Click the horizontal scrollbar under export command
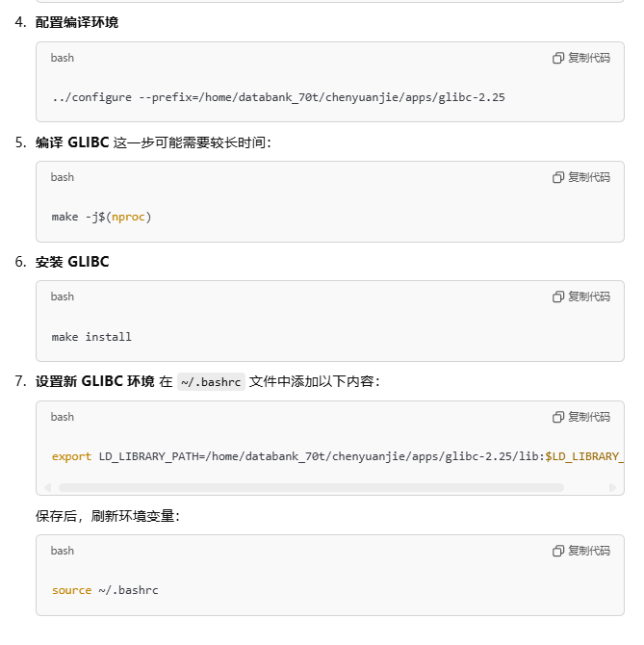Image resolution: width=644 pixels, height=645 pixels. (x=311, y=487)
